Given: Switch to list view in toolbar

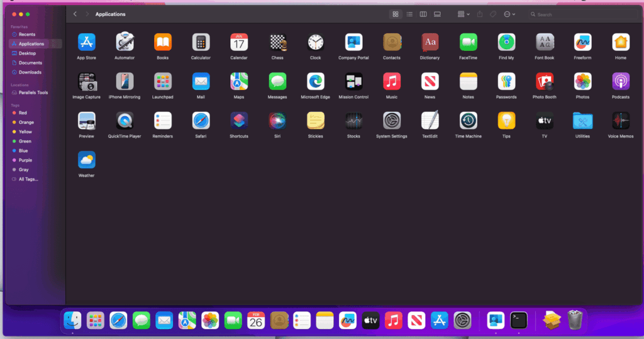Looking at the screenshot, I should (x=409, y=14).
